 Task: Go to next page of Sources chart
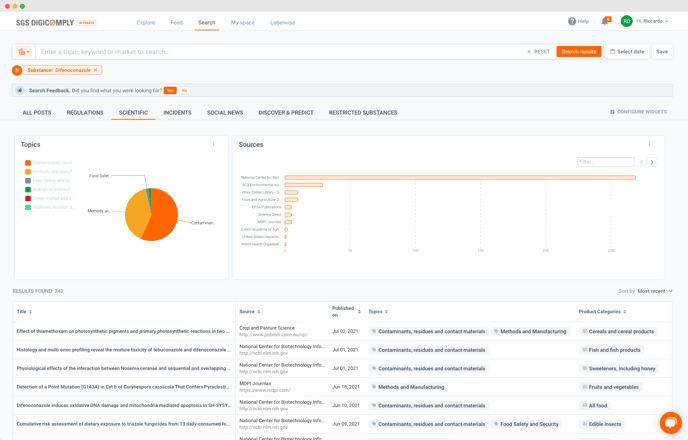pos(652,162)
